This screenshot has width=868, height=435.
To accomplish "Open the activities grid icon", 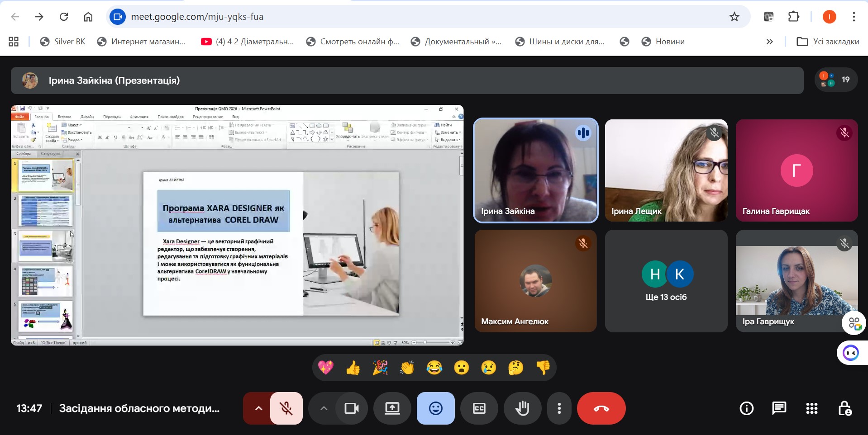I will pyautogui.click(x=812, y=408).
